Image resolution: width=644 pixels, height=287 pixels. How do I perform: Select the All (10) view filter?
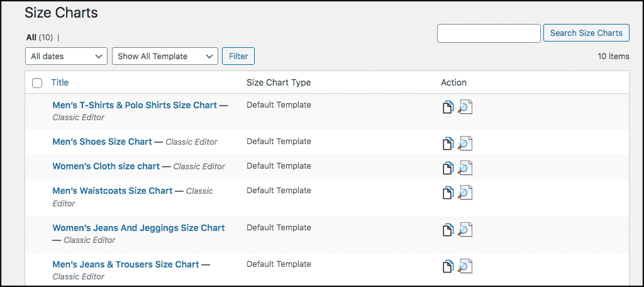31,38
